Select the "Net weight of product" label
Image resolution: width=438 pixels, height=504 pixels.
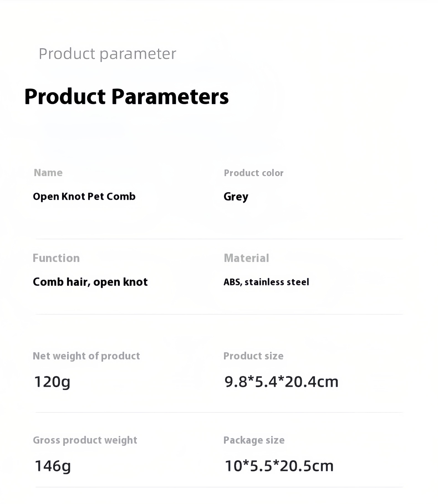click(86, 356)
